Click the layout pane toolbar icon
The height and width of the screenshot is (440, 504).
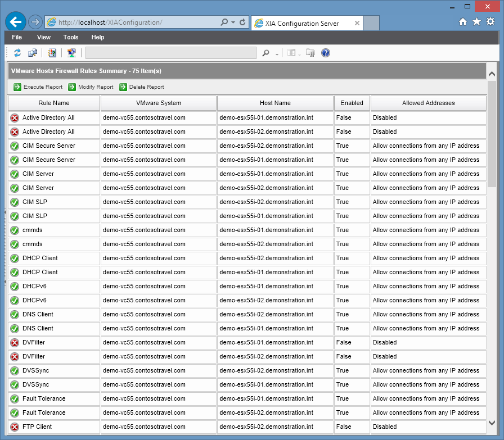click(x=291, y=52)
